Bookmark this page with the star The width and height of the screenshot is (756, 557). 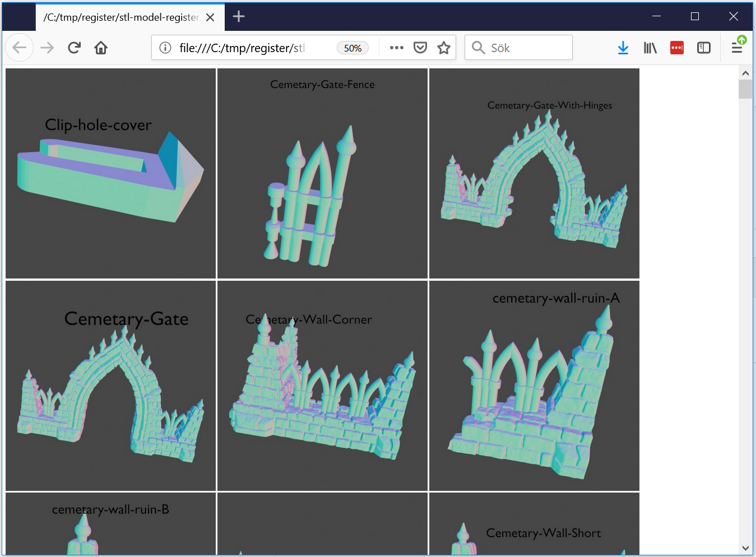tap(444, 48)
